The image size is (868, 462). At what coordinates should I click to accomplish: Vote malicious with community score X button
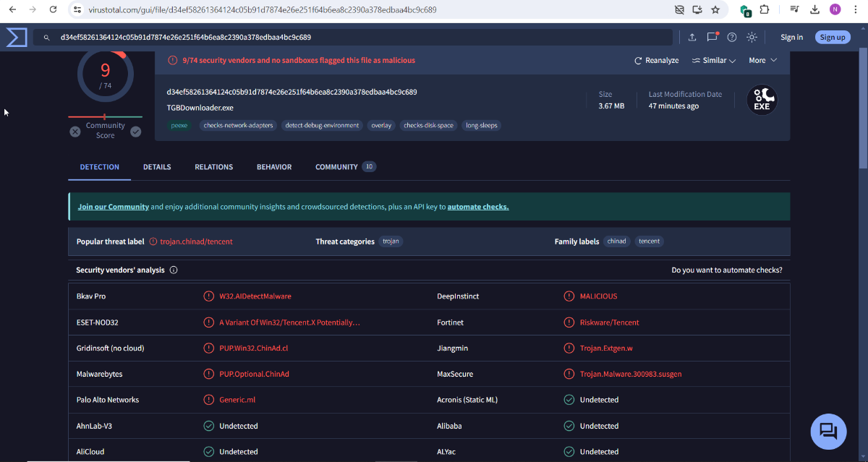pyautogui.click(x=75, y=132)
